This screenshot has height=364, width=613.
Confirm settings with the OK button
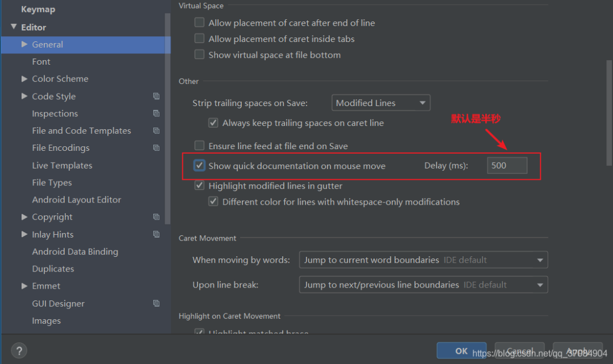coord(461,350)
